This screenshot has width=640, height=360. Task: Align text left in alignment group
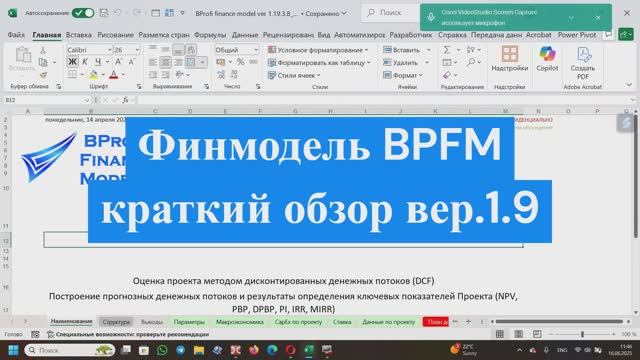point(153,62)
